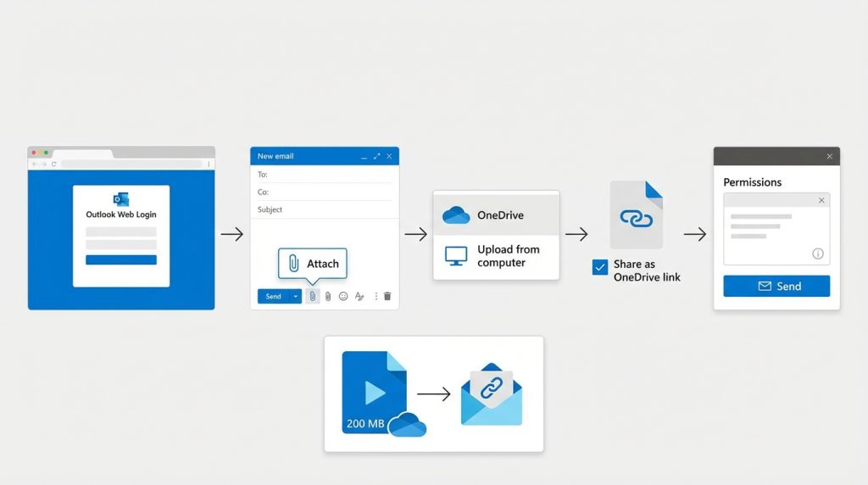
Task: Click the "New email" title text
Action: [x=275, y=156]
